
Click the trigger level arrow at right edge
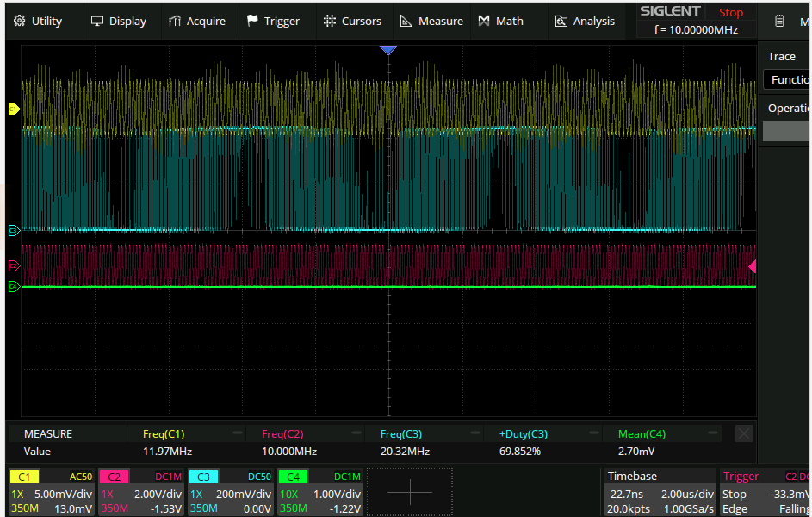(x=752, y=266)
